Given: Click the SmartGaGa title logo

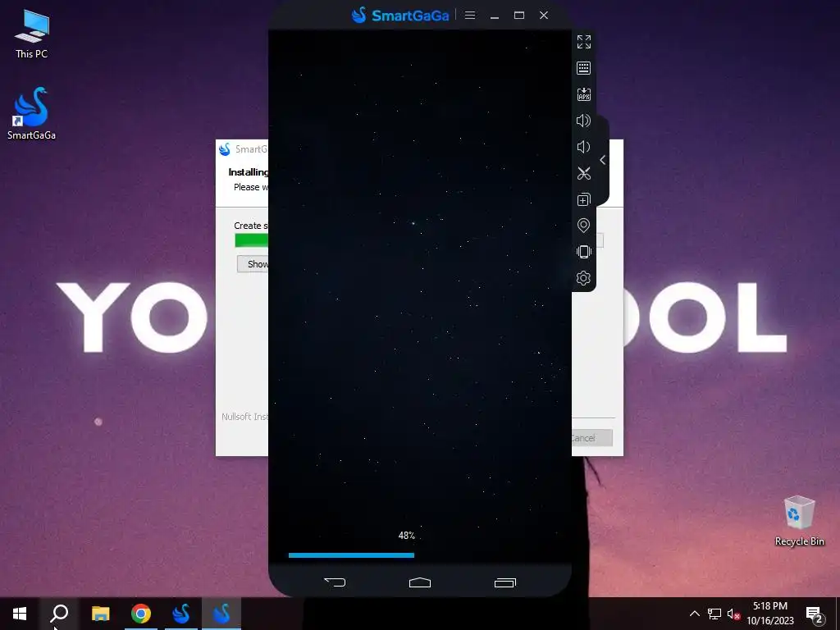Looking at the screenshot, I should coord(400,15).
